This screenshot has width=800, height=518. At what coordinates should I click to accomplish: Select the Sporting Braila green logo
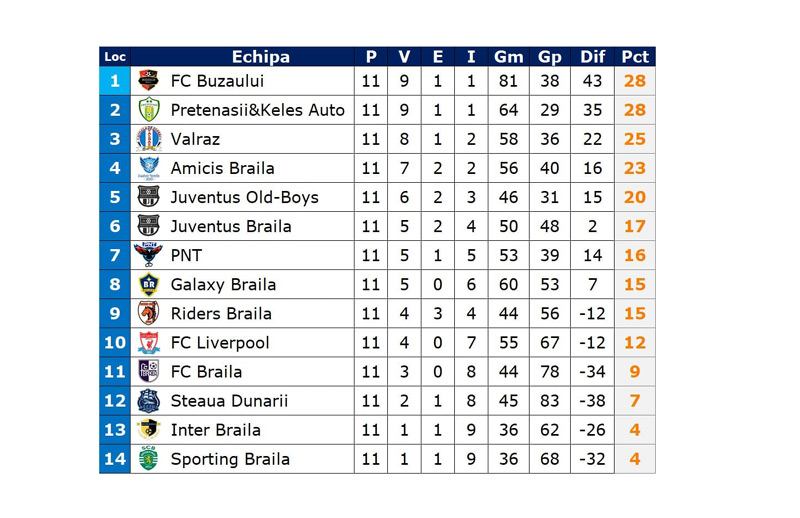point(148,459)
